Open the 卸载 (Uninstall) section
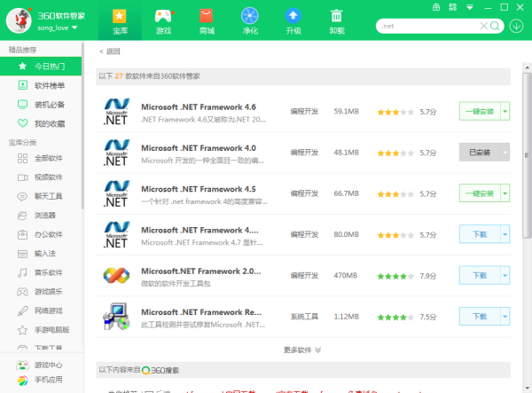 click(336, 20)
